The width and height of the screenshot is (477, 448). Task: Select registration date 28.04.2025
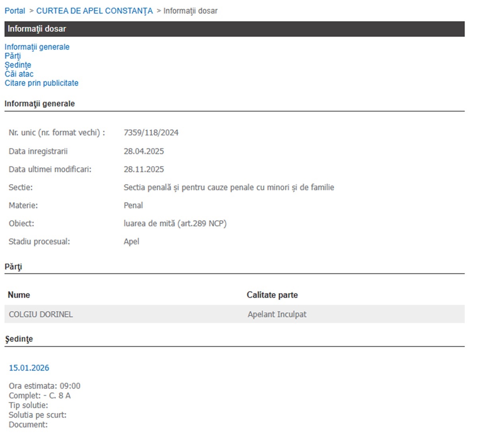tap(144, 151)
